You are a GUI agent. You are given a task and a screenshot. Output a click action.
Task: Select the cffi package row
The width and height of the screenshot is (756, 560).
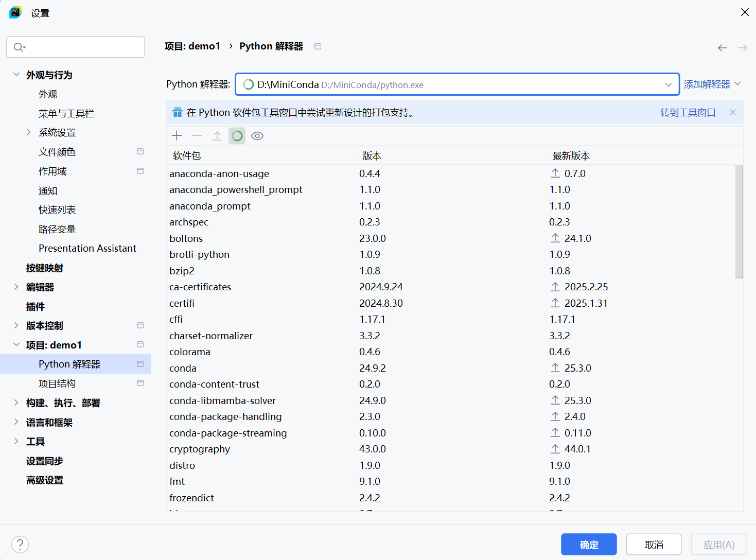451,319
